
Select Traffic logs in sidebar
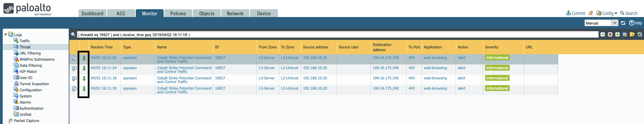click(24, 41)
